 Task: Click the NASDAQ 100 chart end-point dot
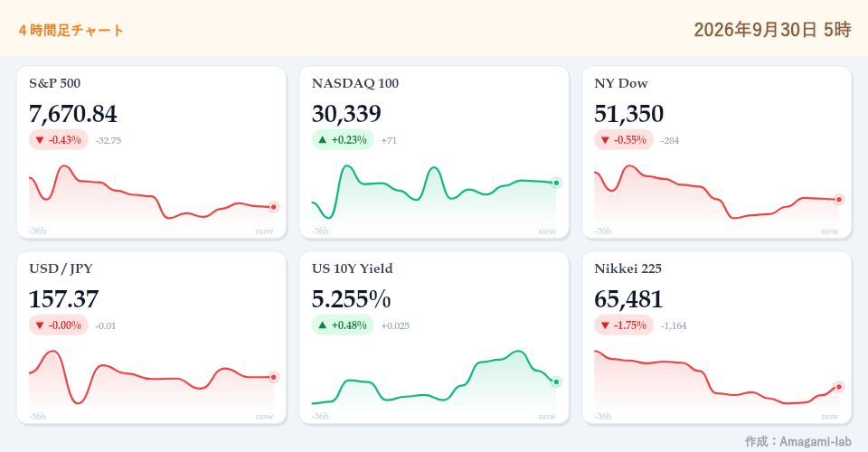click(556, 183)
